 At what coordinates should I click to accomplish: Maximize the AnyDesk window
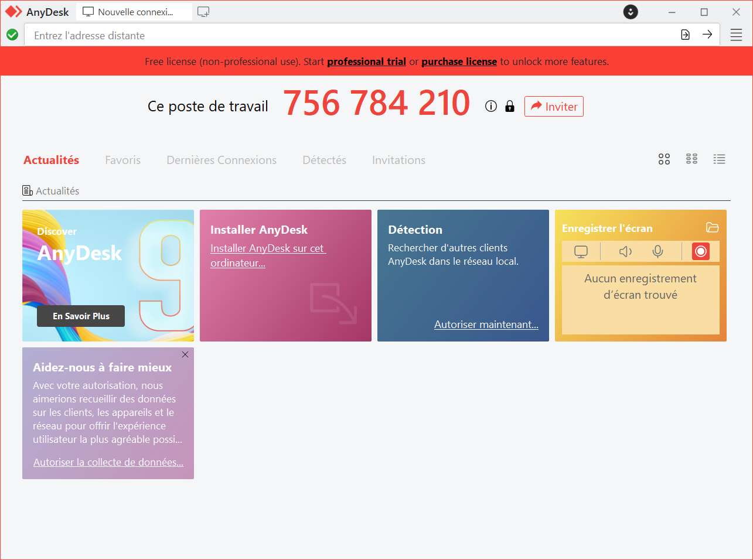pos(704,12)
